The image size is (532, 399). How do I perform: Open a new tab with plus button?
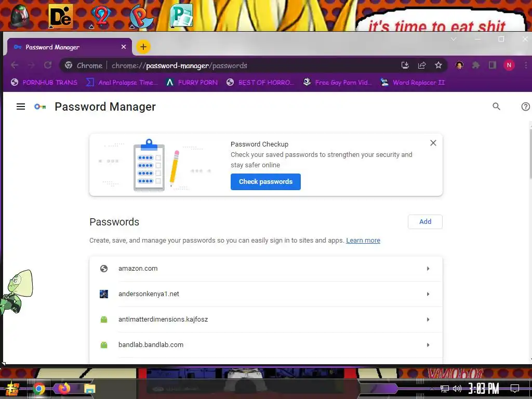pyautogui.click(x=143, y=47)
